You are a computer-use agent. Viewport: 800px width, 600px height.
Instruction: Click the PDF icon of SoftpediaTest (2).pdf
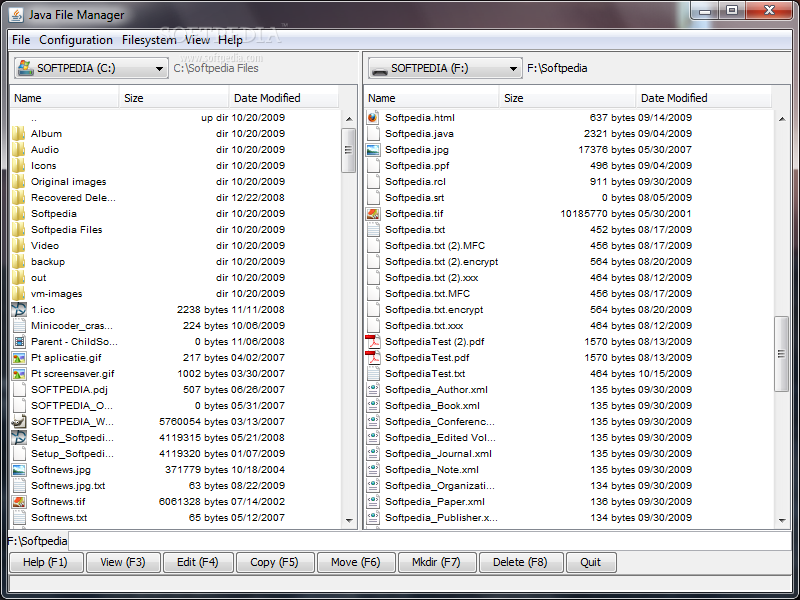click(373, 341)
